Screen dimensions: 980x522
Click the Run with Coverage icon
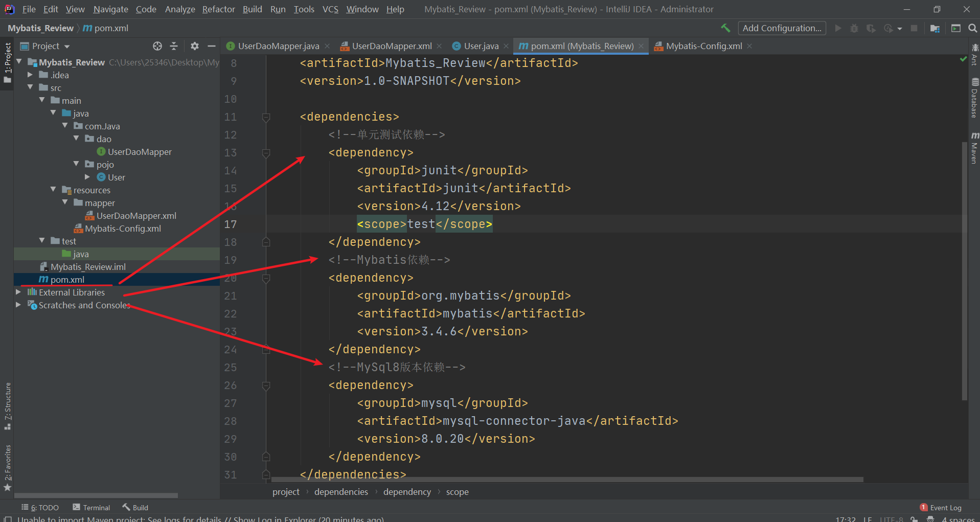pyautogui.click(x=871, y=28)
